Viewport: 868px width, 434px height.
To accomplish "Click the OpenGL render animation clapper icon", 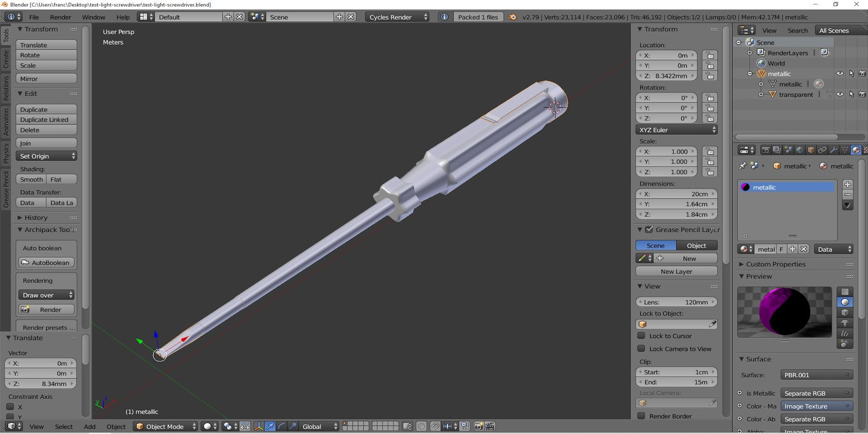I will pyautogui.click(x=490, y=426).
